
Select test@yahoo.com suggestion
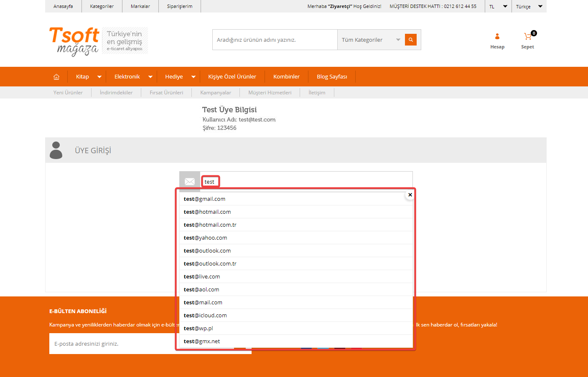coord(296,238)
